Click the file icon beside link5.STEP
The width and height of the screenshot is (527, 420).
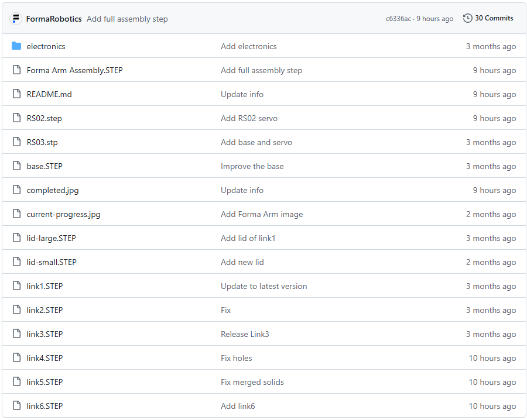coord(16,382)
